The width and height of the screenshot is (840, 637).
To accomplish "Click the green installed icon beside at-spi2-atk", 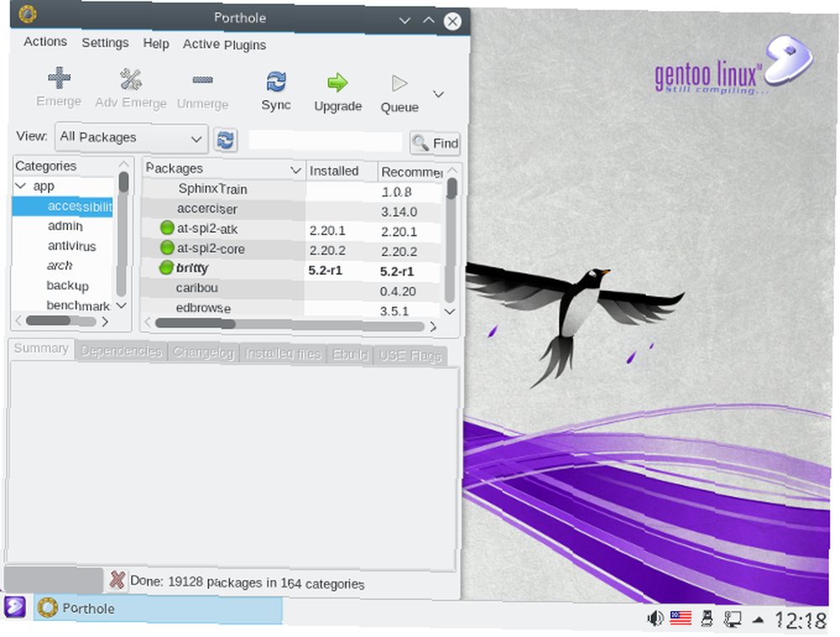I will click(x=167, y=228).
